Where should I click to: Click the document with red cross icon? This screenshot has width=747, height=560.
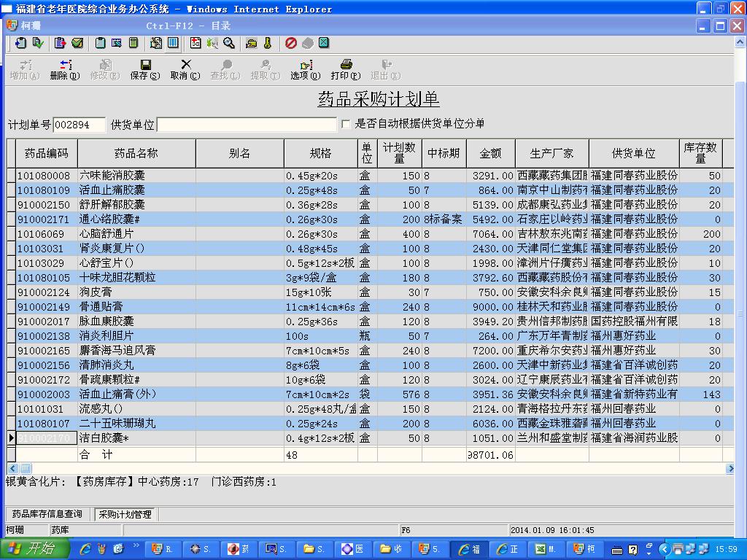196,43
